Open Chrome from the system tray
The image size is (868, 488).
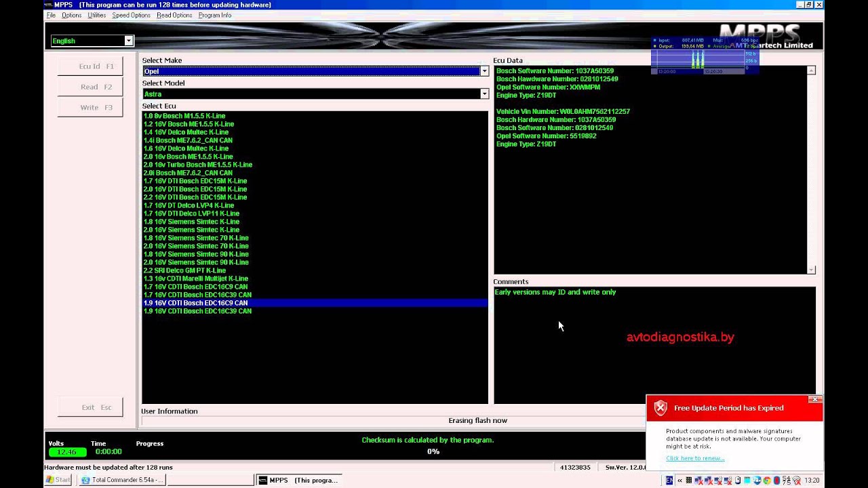click(766, 480)
